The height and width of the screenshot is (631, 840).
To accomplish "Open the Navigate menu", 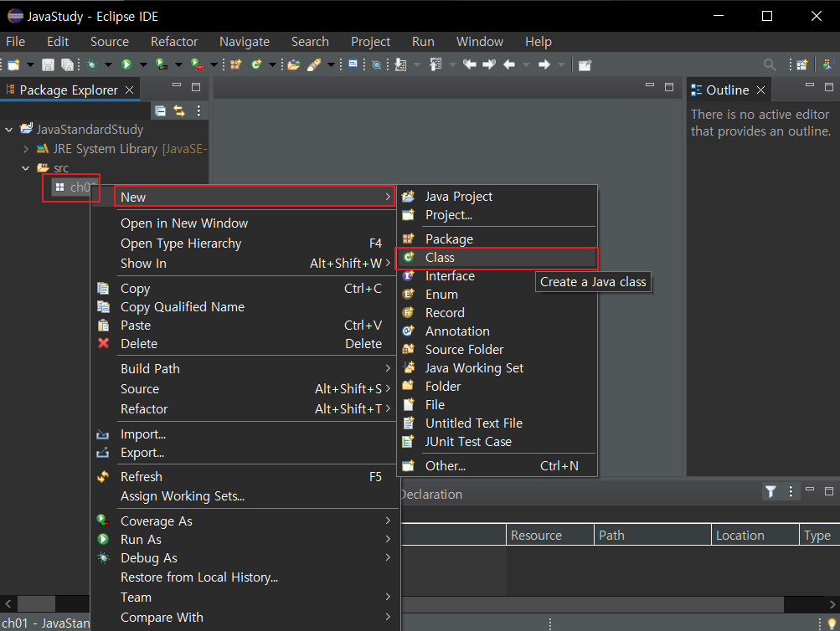I will [245, 42].
